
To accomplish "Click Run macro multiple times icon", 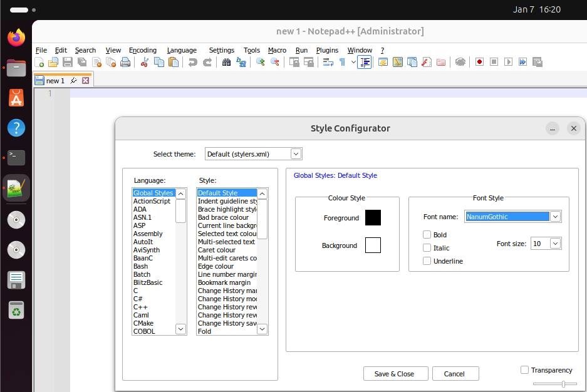I will pos(522,62).
